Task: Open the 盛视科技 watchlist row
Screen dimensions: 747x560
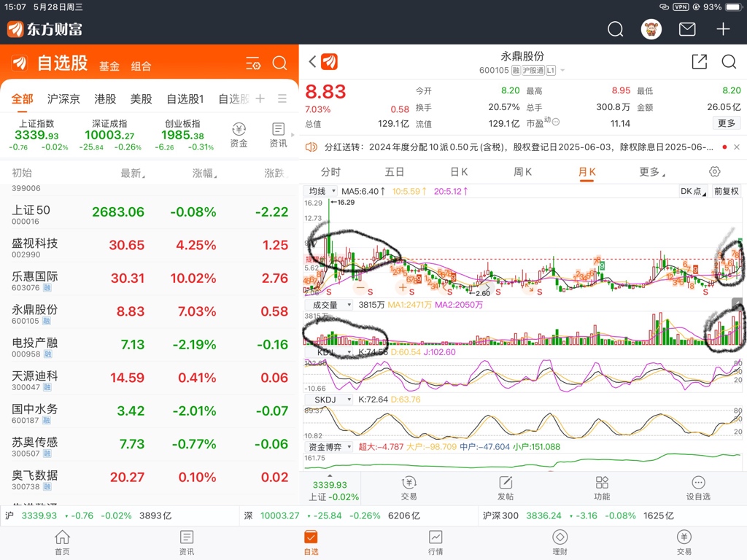Action: 149,246
